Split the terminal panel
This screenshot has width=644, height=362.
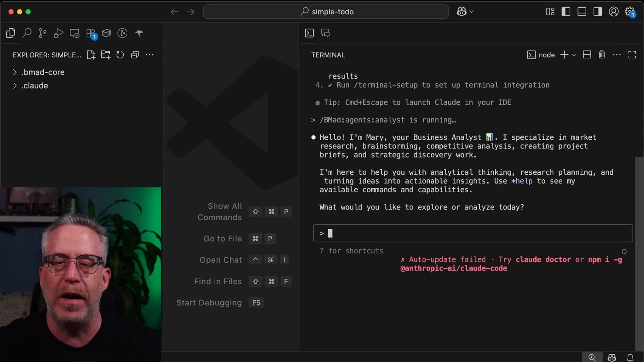pyautogui.click(x=587, y=55)
